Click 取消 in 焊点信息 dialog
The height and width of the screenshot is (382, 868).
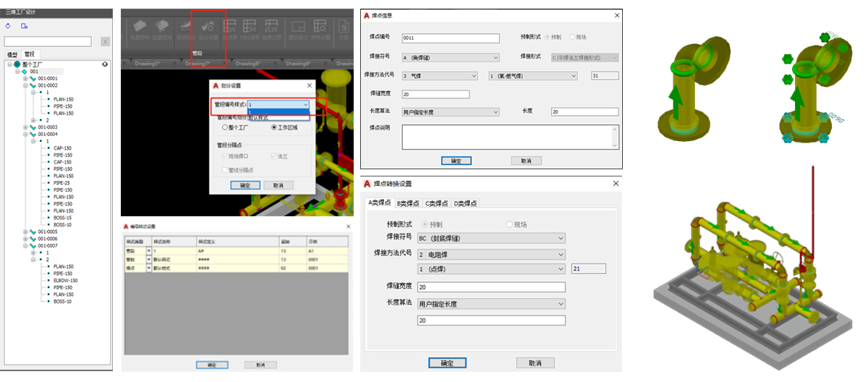[526, 161]
